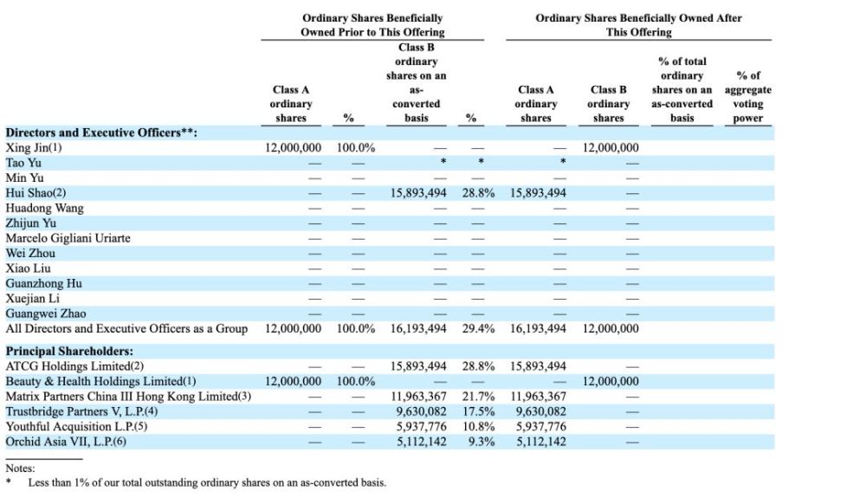The width and height of the screenshot is (866, 504).
Task: Click the name "Xing Jin(1)"
Action: click(x=34, y=148)
